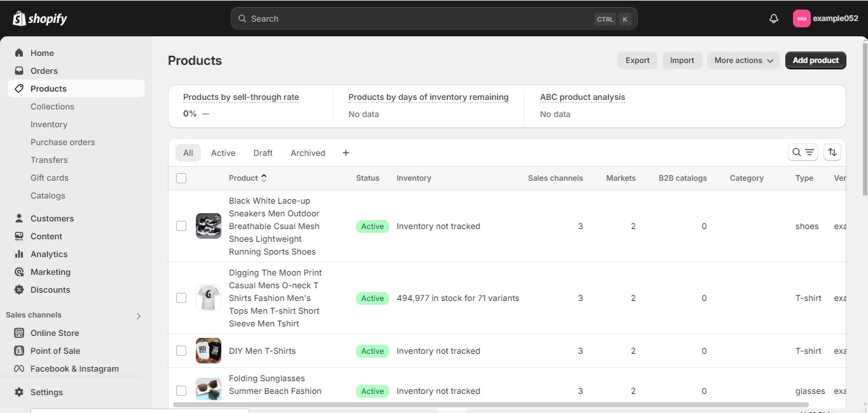The image size is (868, 413).
Task: Open the Point of Sale channel
Action: (54, 351)
